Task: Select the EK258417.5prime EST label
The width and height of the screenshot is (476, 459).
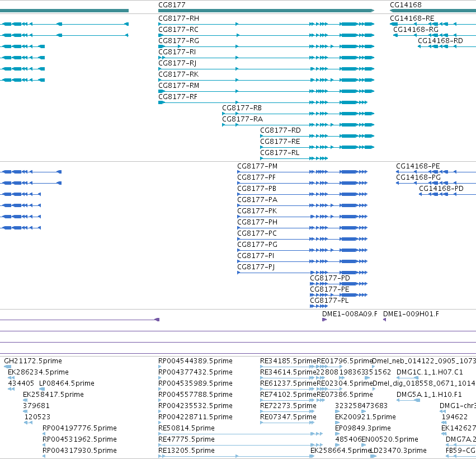Action: [54, 395]
